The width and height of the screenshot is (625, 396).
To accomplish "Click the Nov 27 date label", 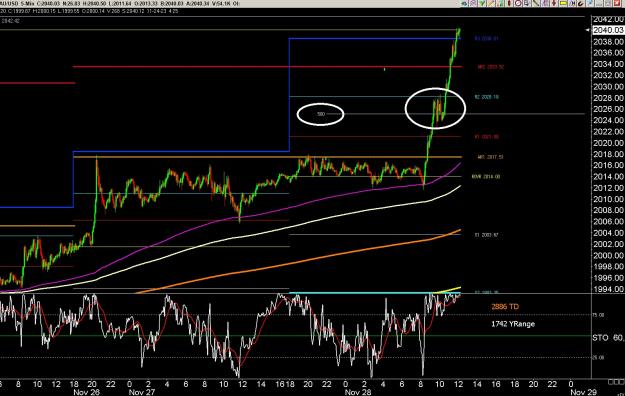I will 142,392.
